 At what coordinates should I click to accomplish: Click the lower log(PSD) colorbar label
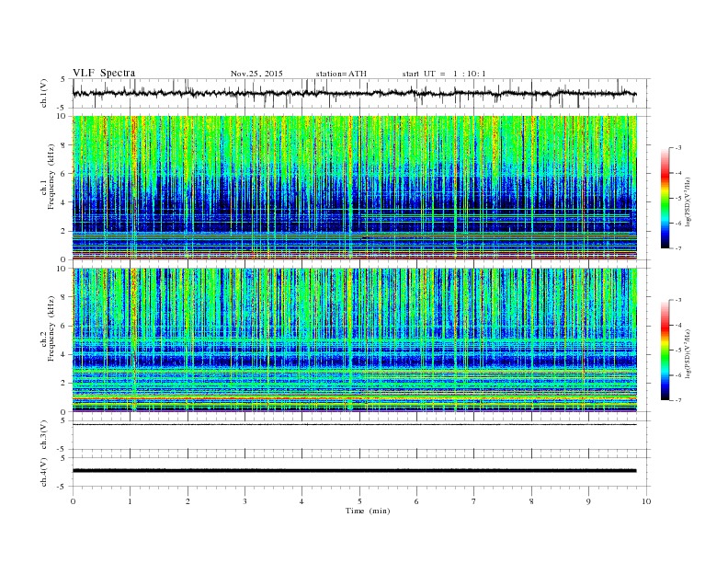pos(688,353)
